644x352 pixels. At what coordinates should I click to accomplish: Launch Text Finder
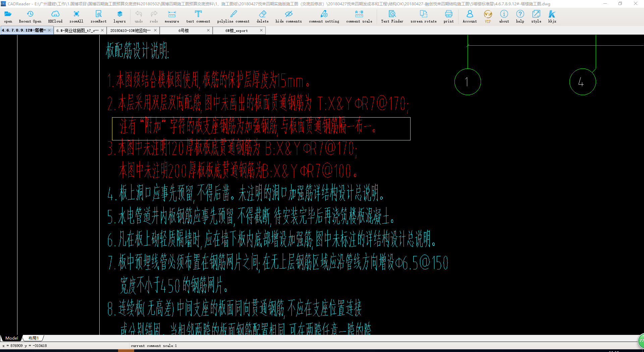[x=392, y=16]
